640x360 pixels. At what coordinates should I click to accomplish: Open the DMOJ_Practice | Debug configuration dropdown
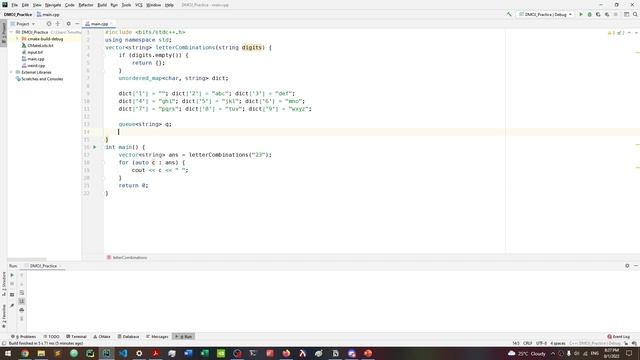pyautogui.click(x=545, y=14)
